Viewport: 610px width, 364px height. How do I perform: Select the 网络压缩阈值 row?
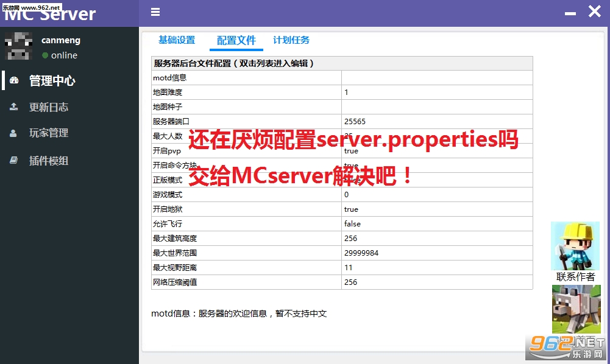pos(342,282)
